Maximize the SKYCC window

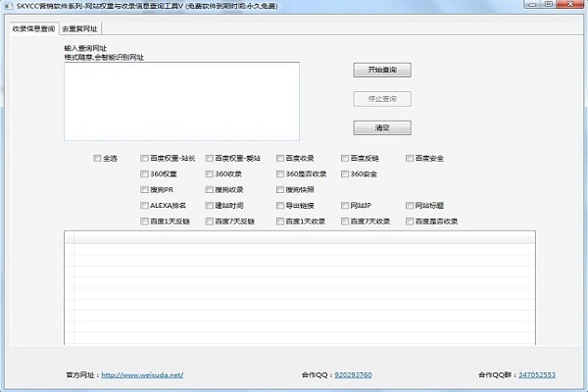pos(549,4)
